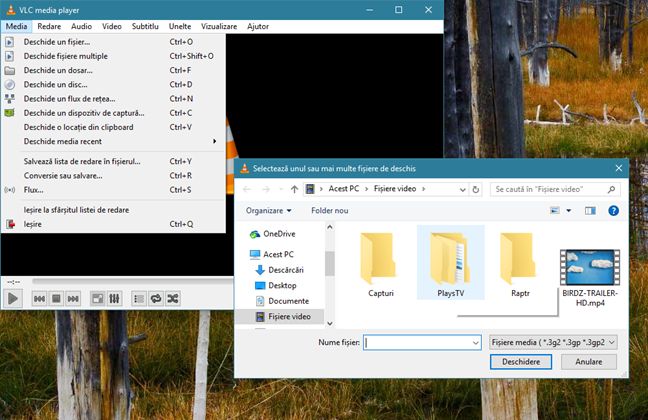The image size is (648, 420).
Task: Choose 'Flux...' menu entry
Action: [x=113, y=190]
